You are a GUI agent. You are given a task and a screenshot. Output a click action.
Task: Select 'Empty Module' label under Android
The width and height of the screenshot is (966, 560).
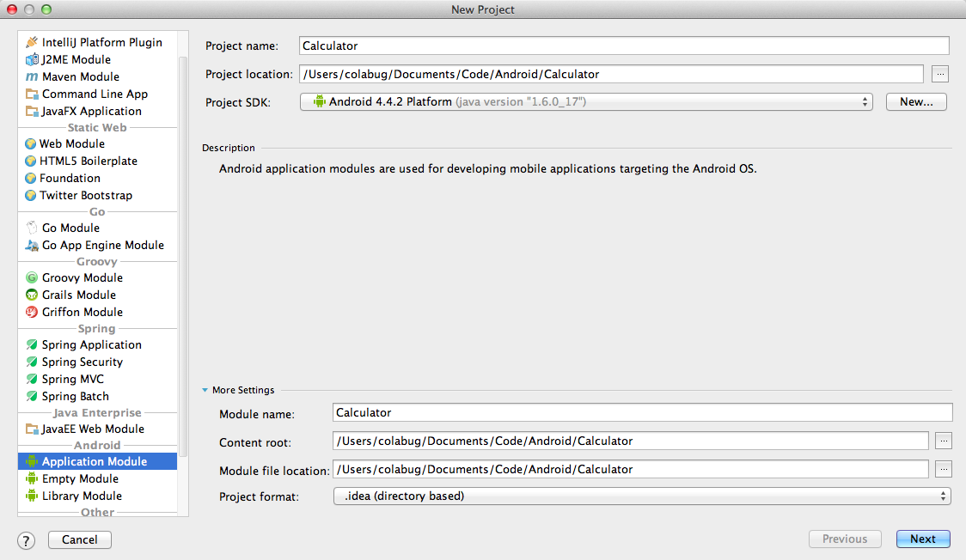click(80, 478)
